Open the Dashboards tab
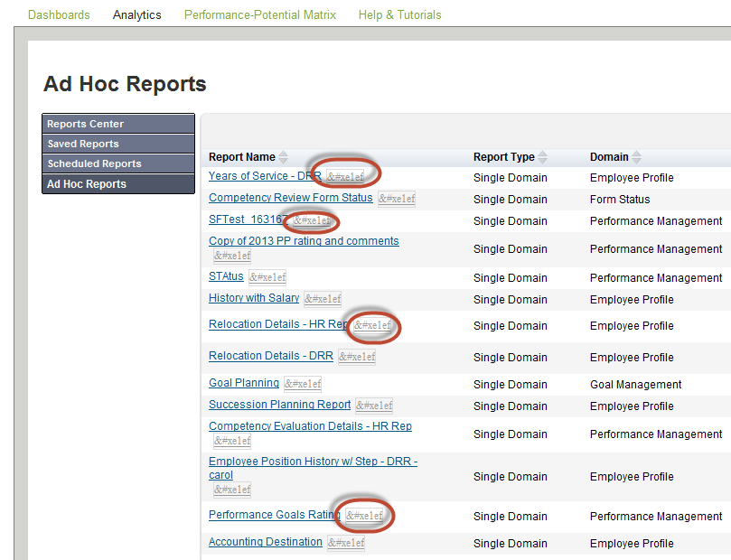Image resolution: width=731 pixels, height=560 pixels. 59,15
